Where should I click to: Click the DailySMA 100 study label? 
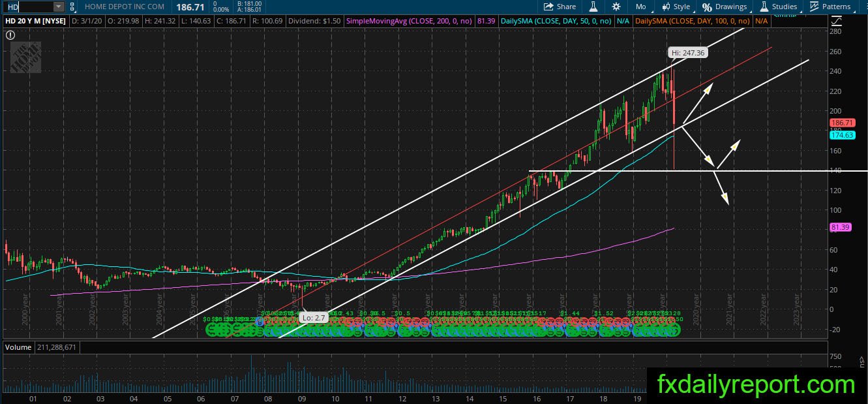click(x=693, y=22)
